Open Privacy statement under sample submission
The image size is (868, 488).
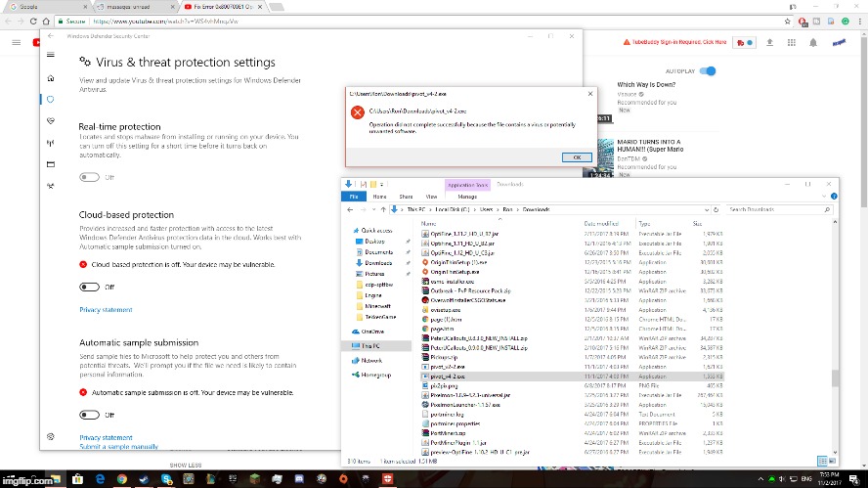106,437
